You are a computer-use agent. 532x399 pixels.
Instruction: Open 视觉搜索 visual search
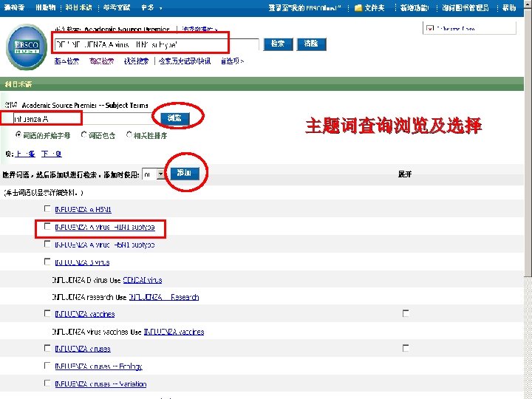(137, 61)
